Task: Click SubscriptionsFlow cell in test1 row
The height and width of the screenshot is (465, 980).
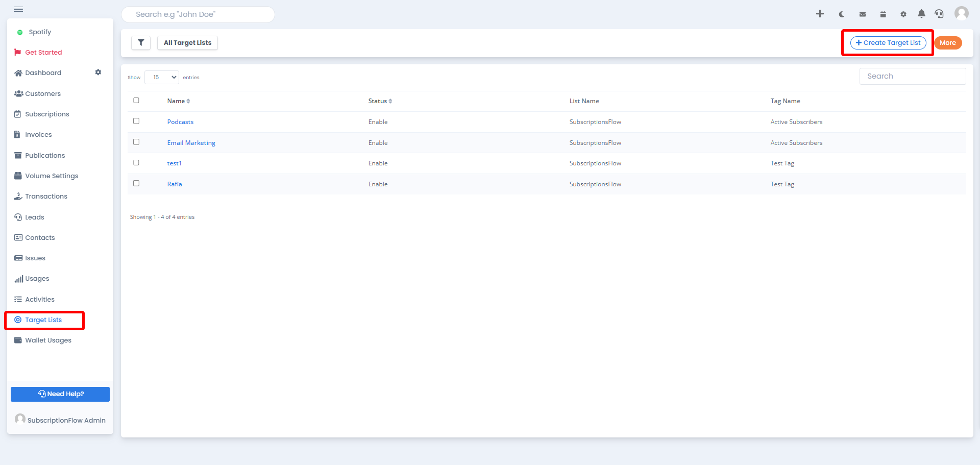Action: click(x=595, y=163)
